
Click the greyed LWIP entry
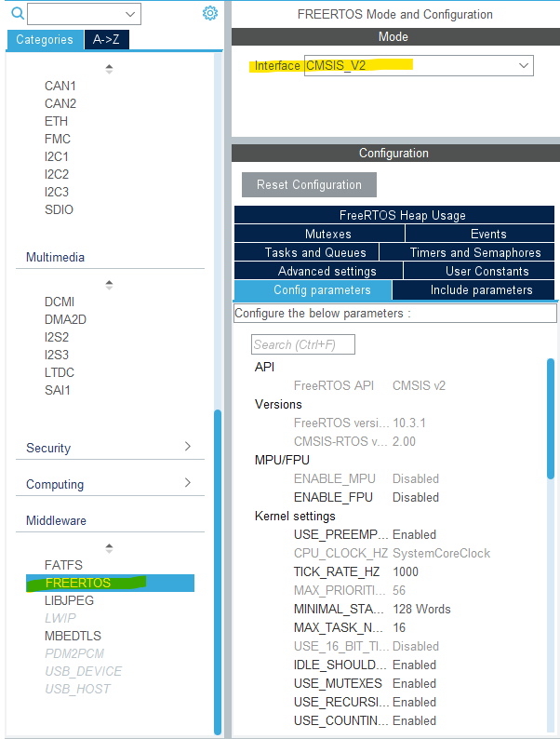click(60, 618)
